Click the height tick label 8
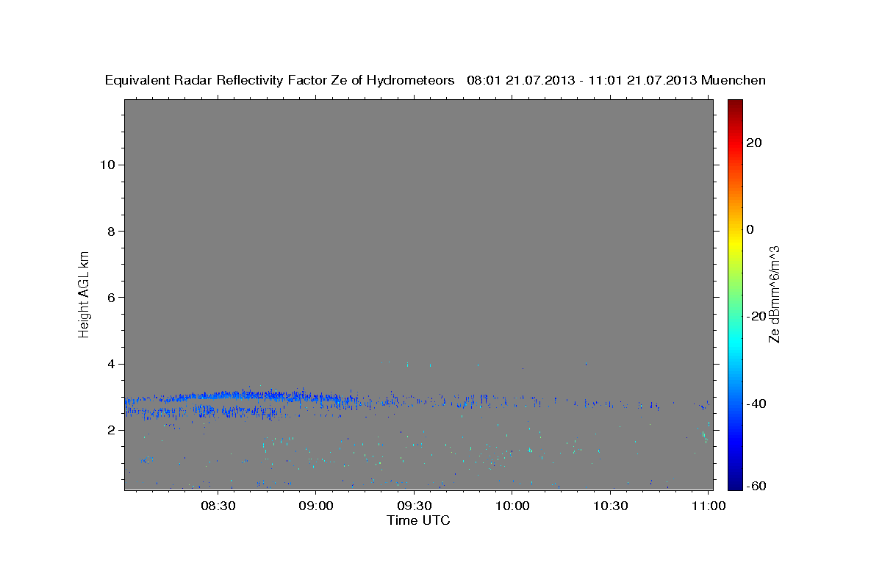 pyautogui.click(x=110, y=232)
